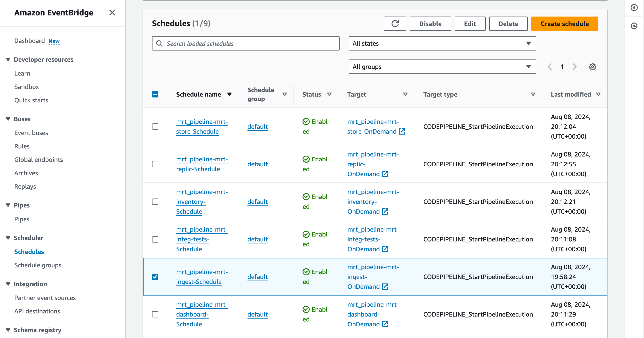
Task: Open mrt-integ-tests-OnDemand target external link icon
Action: click(385, 249)
